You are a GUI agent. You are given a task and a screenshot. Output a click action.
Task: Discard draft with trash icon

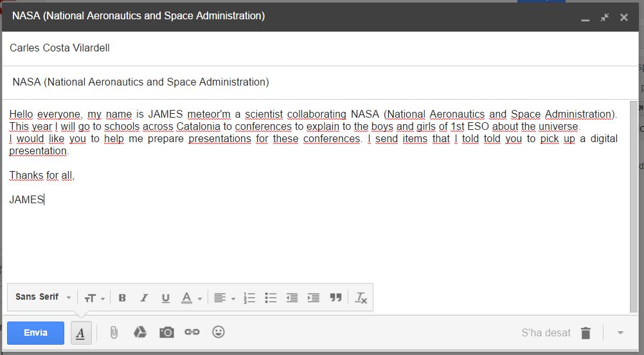coord(586,333)
